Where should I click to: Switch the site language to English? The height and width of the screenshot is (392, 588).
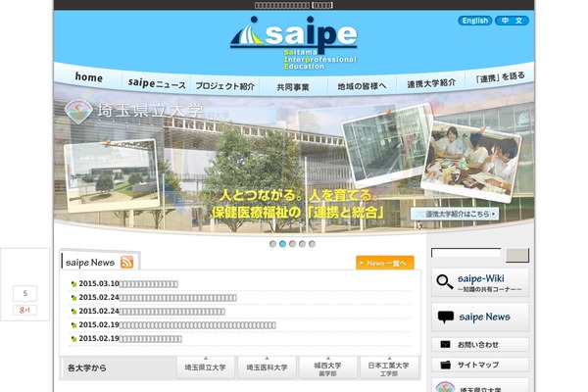click(474, 21)
